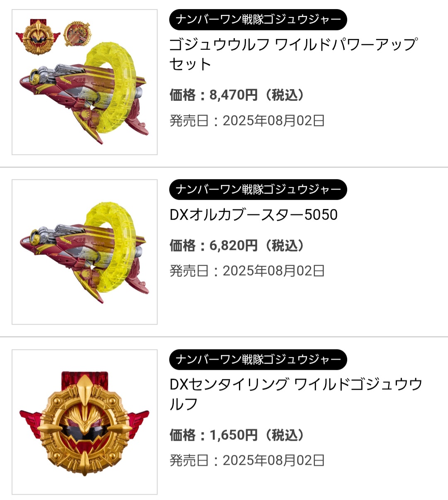
Task: Open the DXオルカブースター5050 product thumbnail
Action: click(x=85, y=252)
